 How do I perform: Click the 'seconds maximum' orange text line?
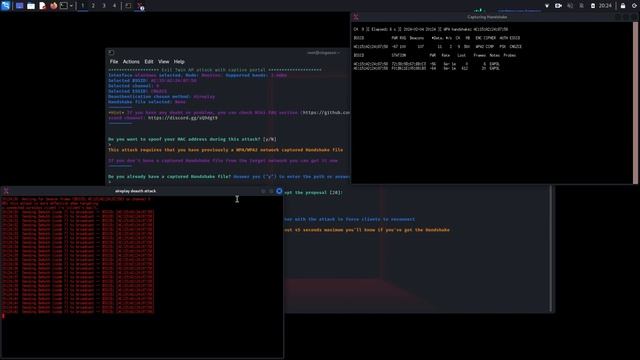[367, 230]
